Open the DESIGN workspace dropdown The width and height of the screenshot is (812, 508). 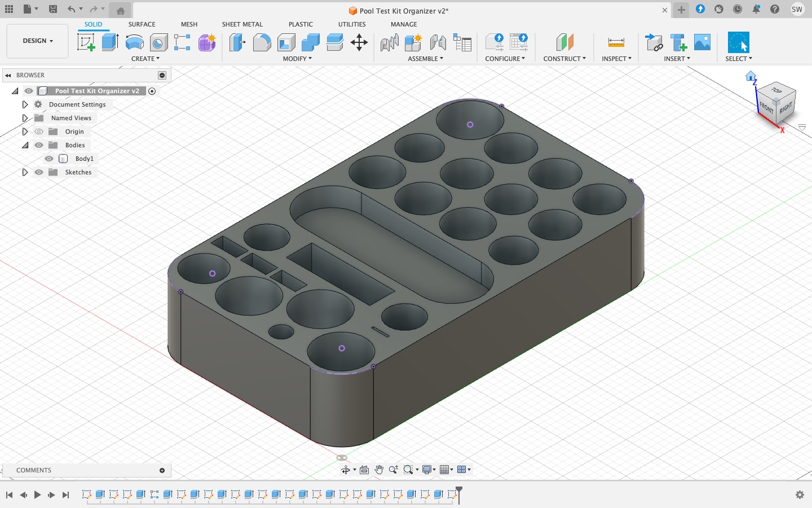[38, 41]
